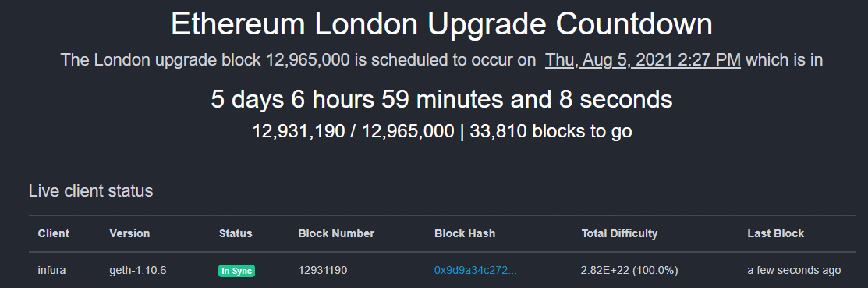Click the 2.82E+22 (100.0%) difficulty value
The height and width of the screenshot is (288, 868).
pos(629,270)
